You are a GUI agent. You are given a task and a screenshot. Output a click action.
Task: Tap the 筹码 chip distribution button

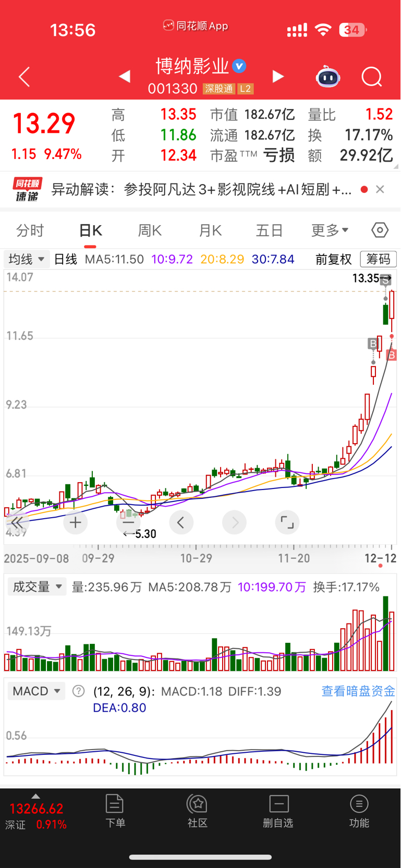[378, 259]
